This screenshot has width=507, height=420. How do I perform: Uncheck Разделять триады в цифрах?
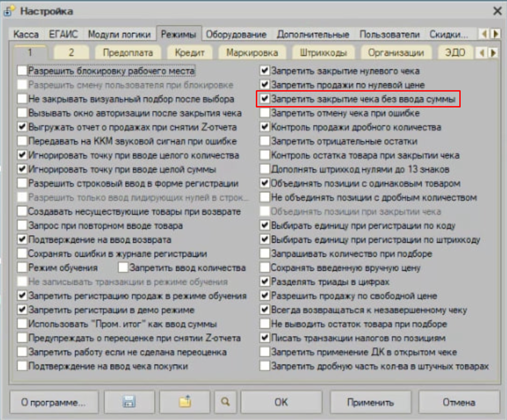265,281
